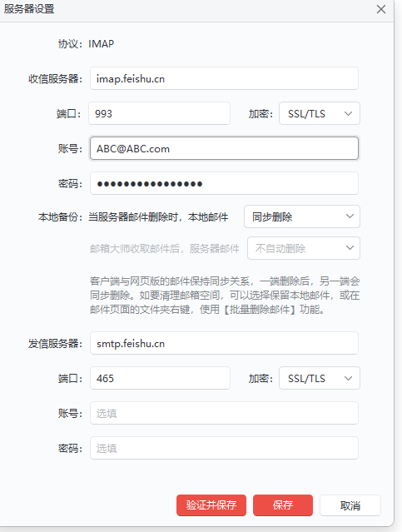Click the optional SMTP 密码 field
The image size is (402, 532).
pyautogui.click(x=224, y=448)
